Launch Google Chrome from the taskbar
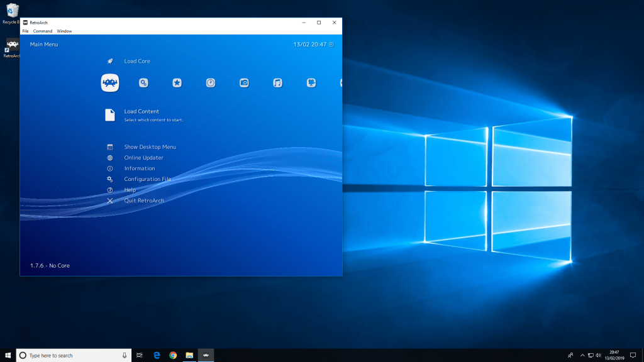 [173, 356]
